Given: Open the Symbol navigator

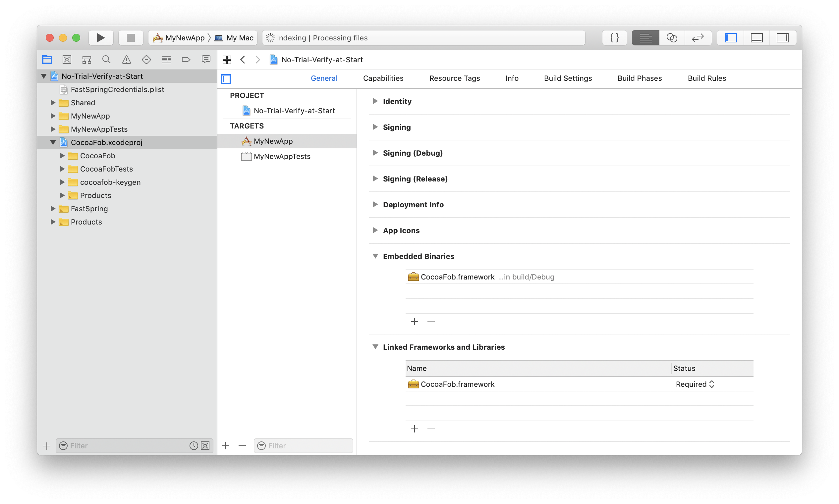Looking at the screenshot, I should click(x=87, y=59).
